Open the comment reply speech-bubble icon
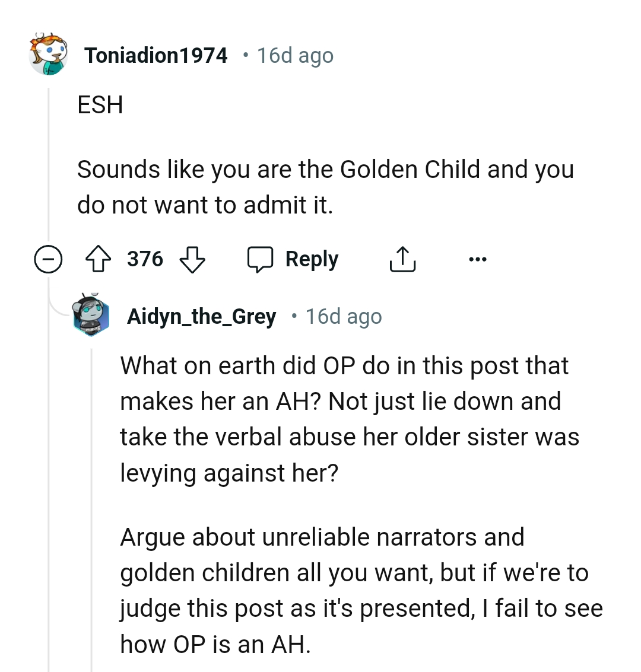This screenshot has width=641, height=672. [263, 258]
